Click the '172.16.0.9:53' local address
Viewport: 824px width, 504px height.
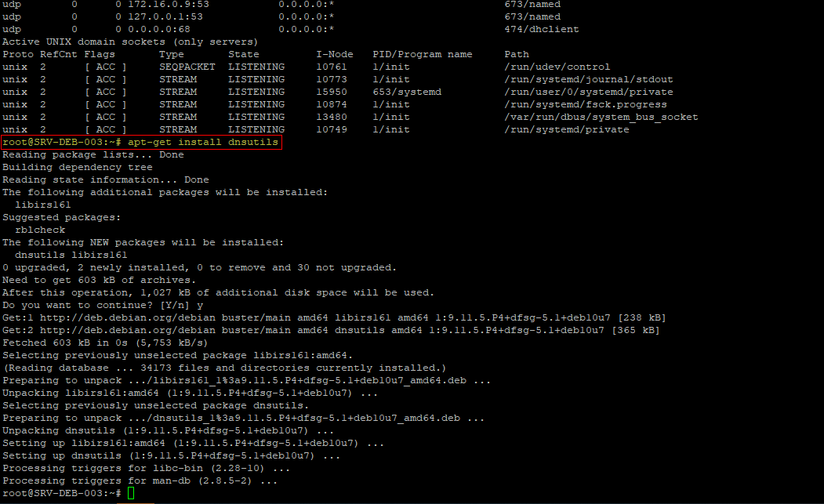[x=168, y=4]
